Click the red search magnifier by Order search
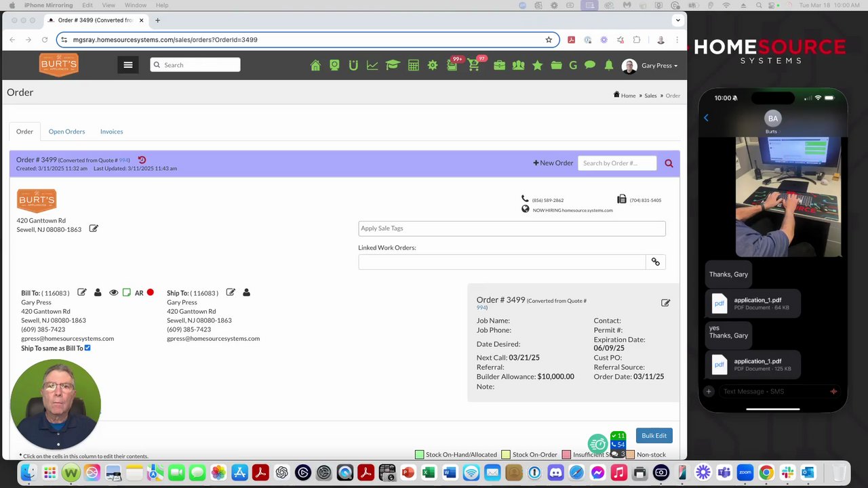This screenshot has width=868, height=488. click(669, 163)
